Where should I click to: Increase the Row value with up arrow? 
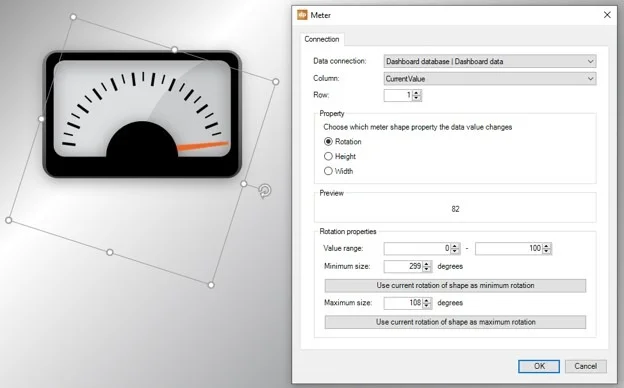[x=417, y=93]
